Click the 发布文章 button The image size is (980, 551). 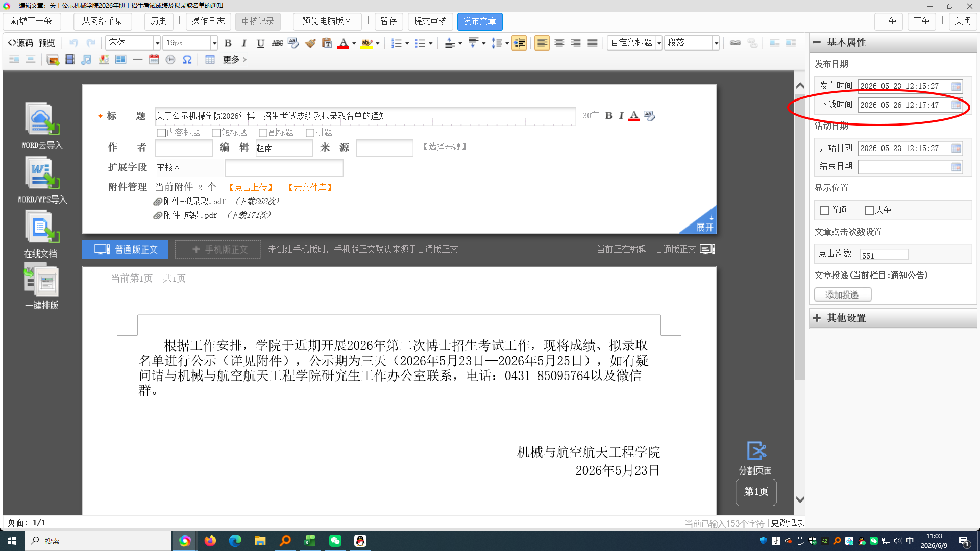[480, 21]
